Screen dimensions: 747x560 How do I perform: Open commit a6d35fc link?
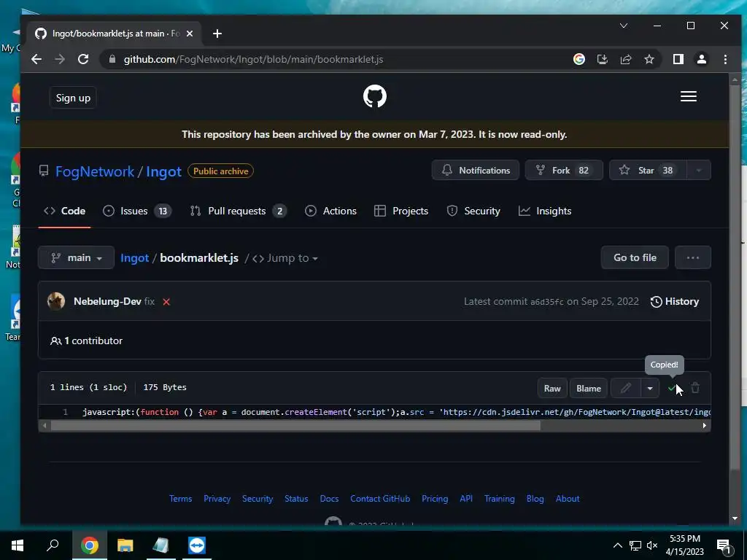(547, 302)
